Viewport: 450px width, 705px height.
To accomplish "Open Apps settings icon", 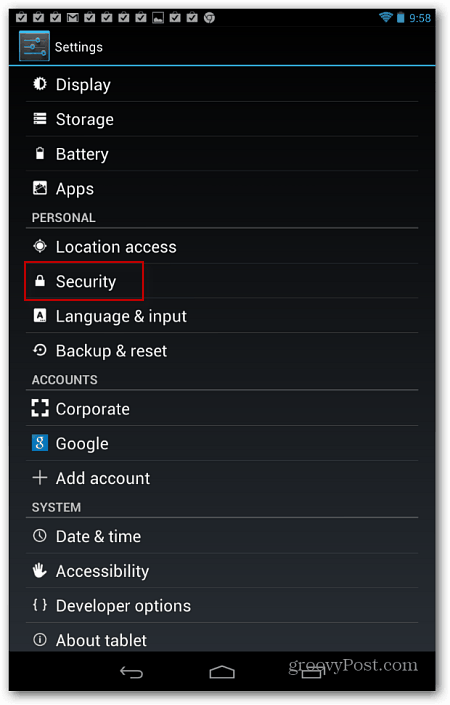I will 40,188.
